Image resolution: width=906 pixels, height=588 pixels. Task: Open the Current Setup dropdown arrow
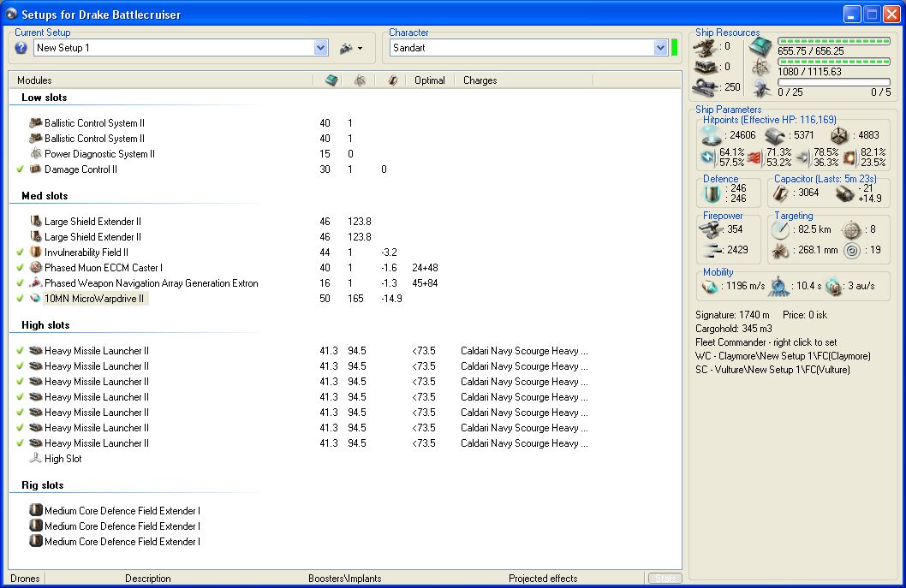(320, 48)
